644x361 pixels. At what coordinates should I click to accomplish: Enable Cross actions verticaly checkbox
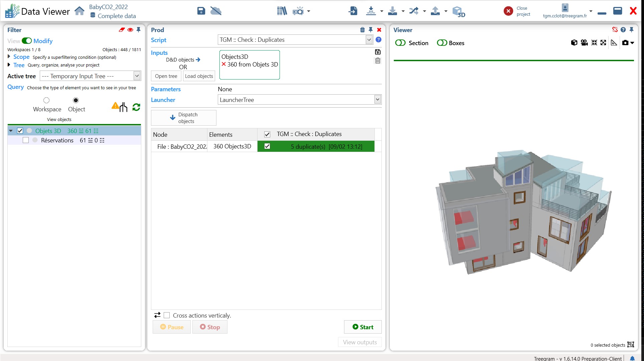pyautogui.click(x=167, y=315)
